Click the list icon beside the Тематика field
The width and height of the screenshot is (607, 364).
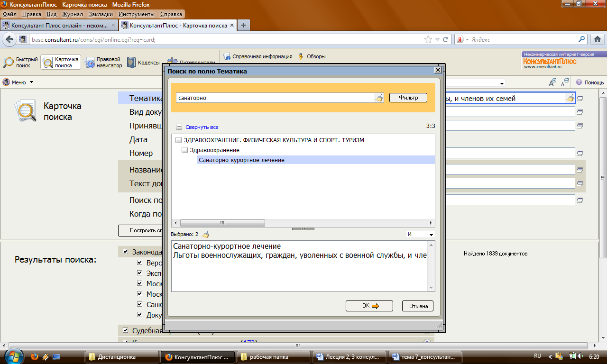(580, 99)
